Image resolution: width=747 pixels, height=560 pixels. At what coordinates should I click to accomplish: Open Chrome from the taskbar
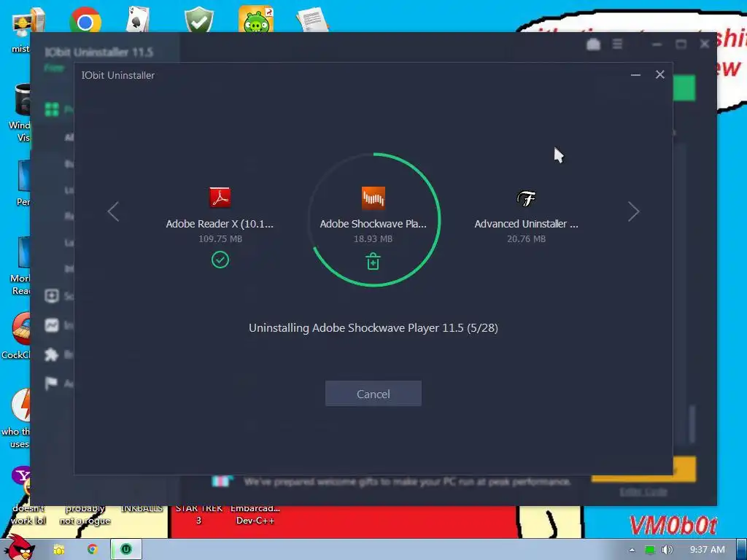click(93, 550)
